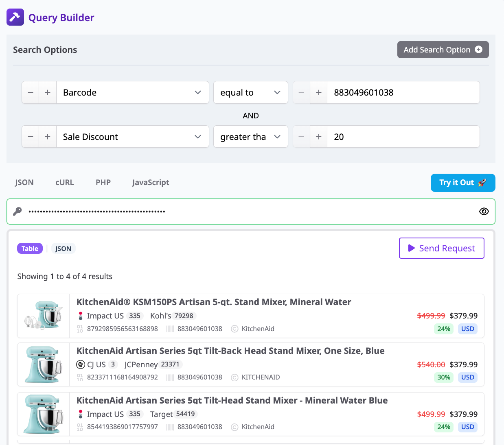Click the key icon in API field
This screenshot has height=445, width=504.
[x=18, y=212]
